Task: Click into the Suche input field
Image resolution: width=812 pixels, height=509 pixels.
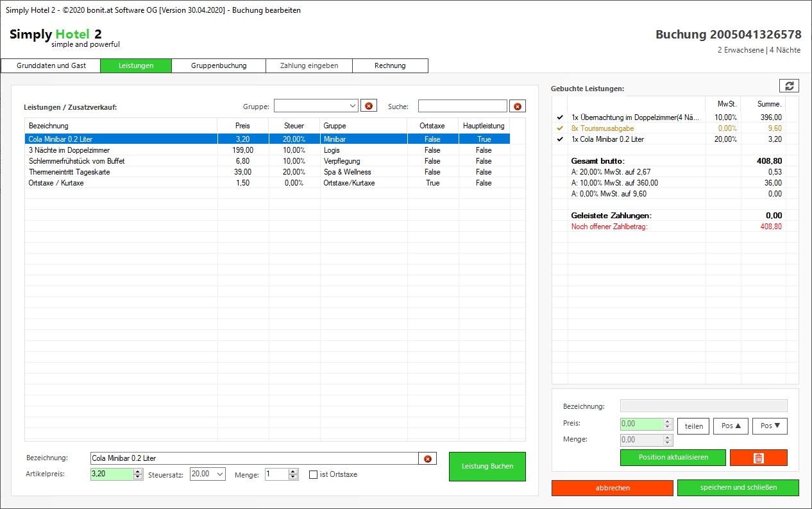Action: click(x=462, y=106)
